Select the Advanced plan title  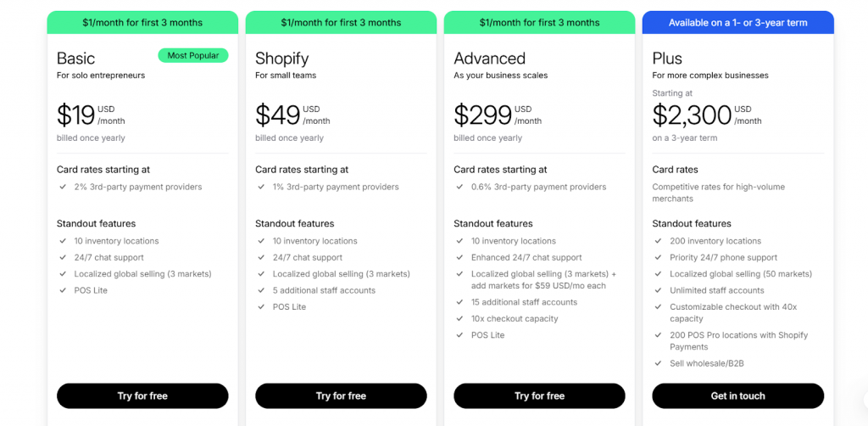[489, 59]
